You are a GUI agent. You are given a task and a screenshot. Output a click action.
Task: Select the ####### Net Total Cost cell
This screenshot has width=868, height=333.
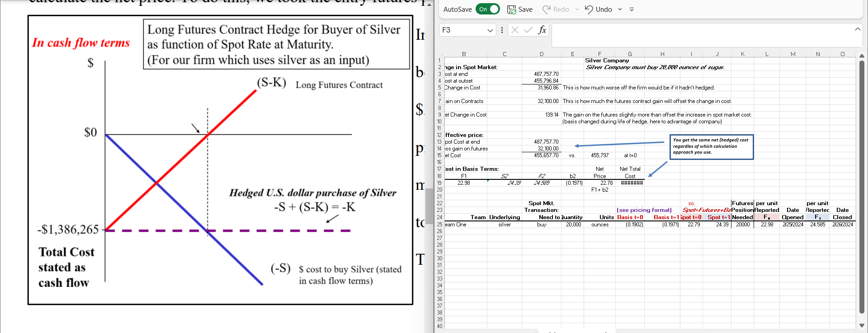630,183
